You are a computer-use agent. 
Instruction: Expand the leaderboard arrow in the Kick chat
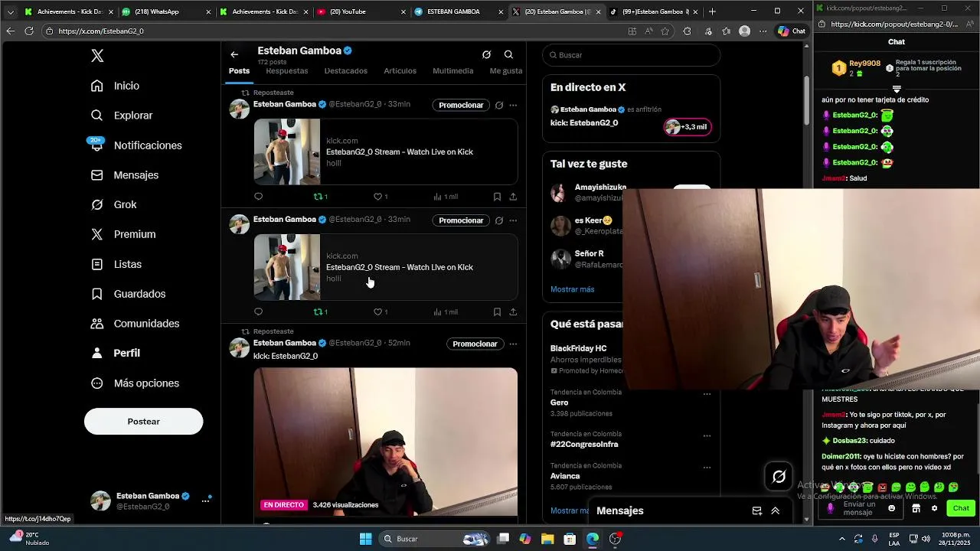pos(897,90)
